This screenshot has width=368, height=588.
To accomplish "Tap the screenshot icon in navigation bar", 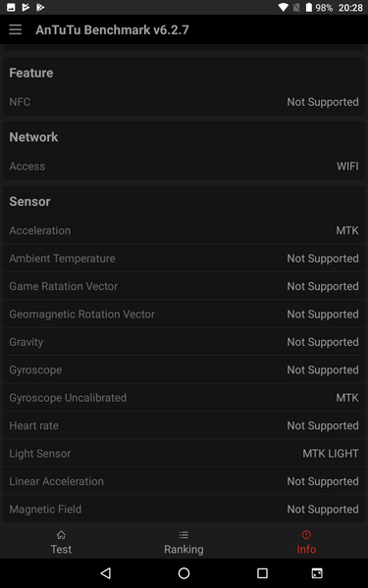I will (317, 572).
